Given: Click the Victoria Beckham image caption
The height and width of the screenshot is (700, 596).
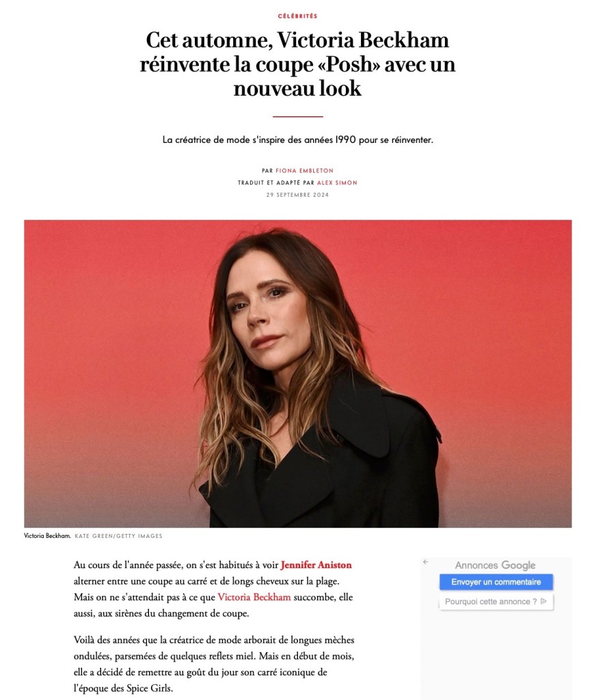Looking at the screenshot, I should pyautogui.click(x=47, y=536).
